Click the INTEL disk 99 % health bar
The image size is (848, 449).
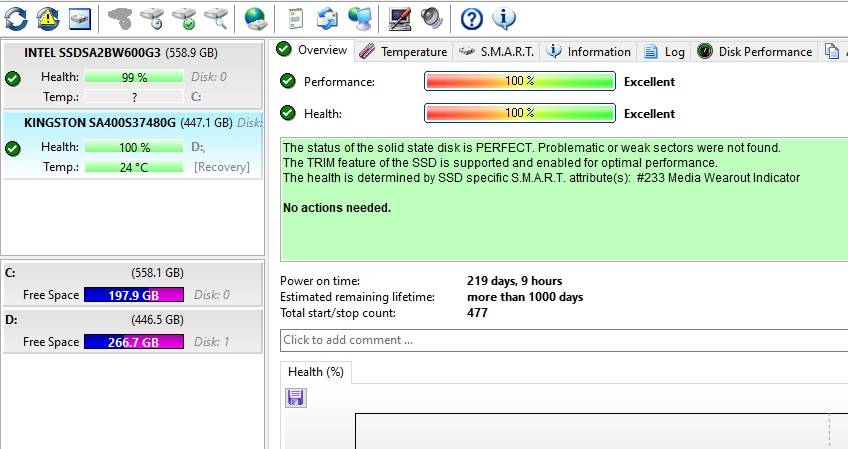click(x=134, y=77)
